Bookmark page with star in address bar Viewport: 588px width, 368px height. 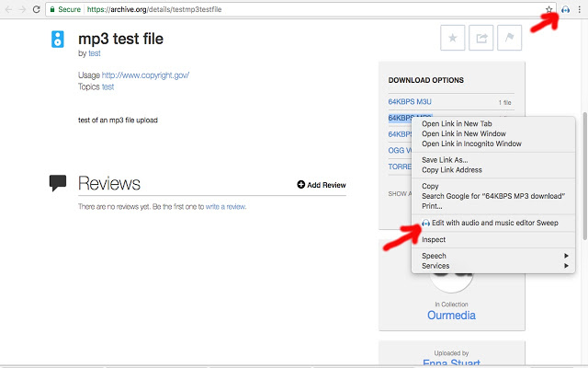(549, 9)
